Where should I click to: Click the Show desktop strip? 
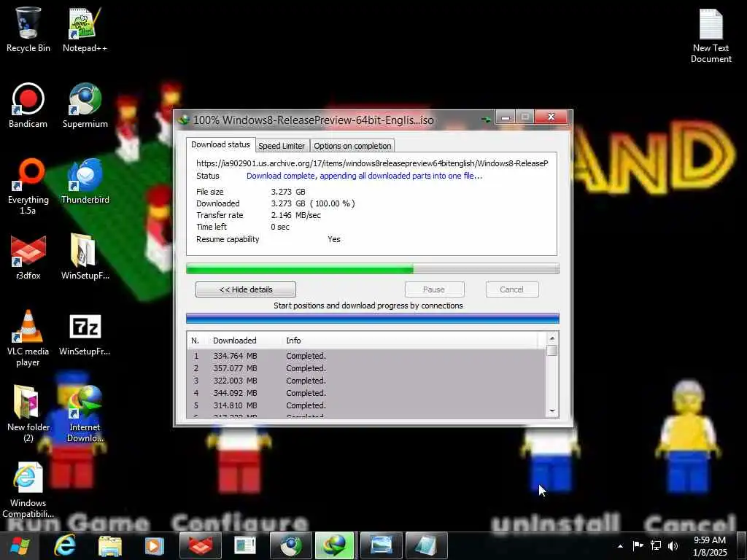coord(742,545)
